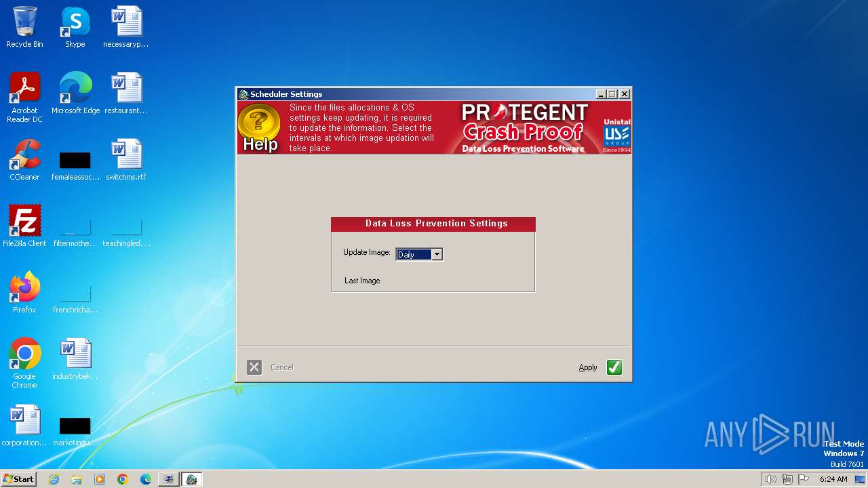Click the Scheduler Settings title bar icon

tap(243, 94)
